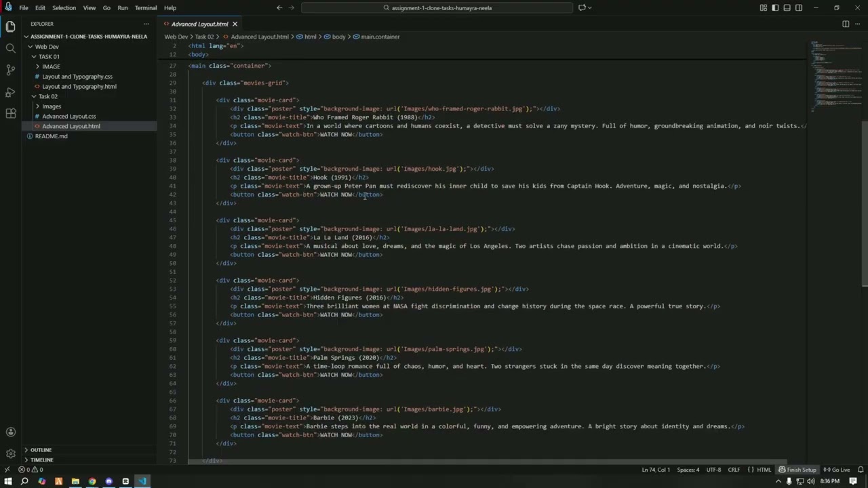Open the Terminal menu
The image size is (868, 488).
146,7
